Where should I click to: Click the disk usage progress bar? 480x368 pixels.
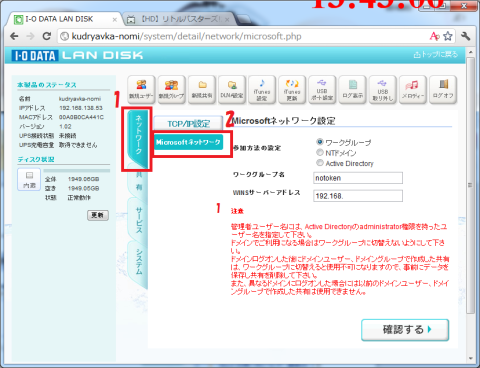click(x=77, y=171)
